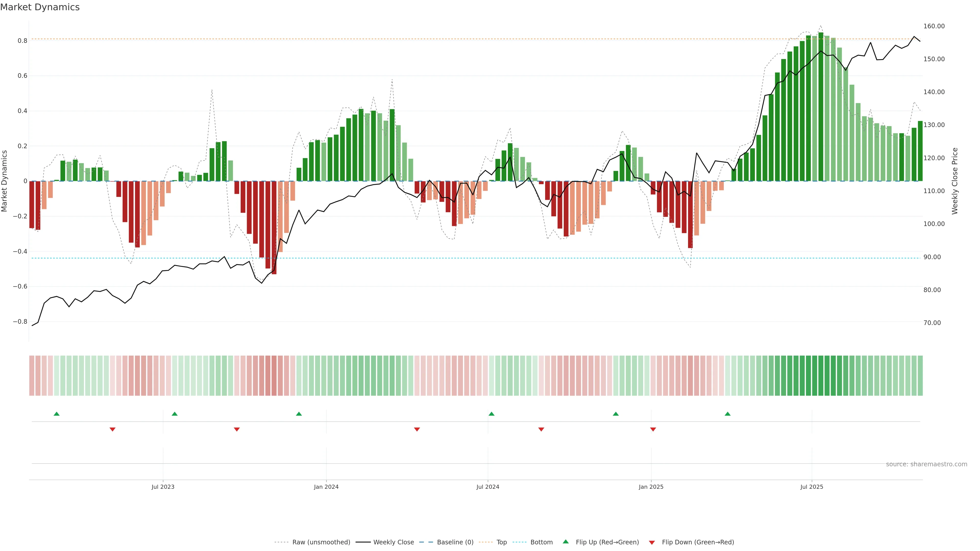
Task: Click the first red Flip Down triangle marker
Action: coord(112,429)
